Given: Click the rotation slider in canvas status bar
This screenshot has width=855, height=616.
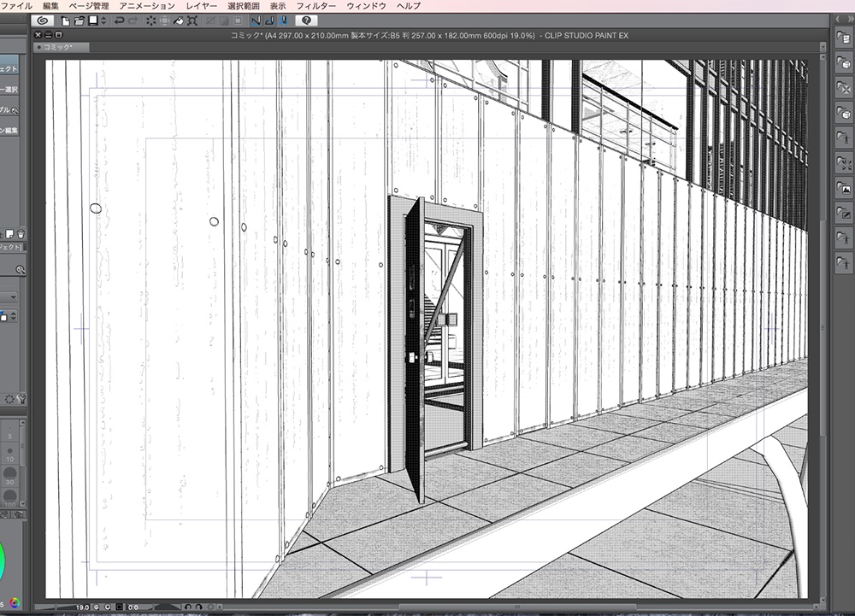Looking at the screenshot, I should coord(162,607).
